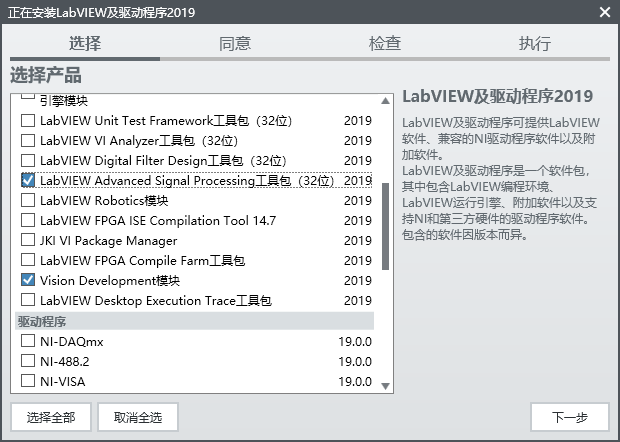Viewport: 620px width, 442px height.
Task: Click scroll up arrow of product list
Action: pos(386,101)
